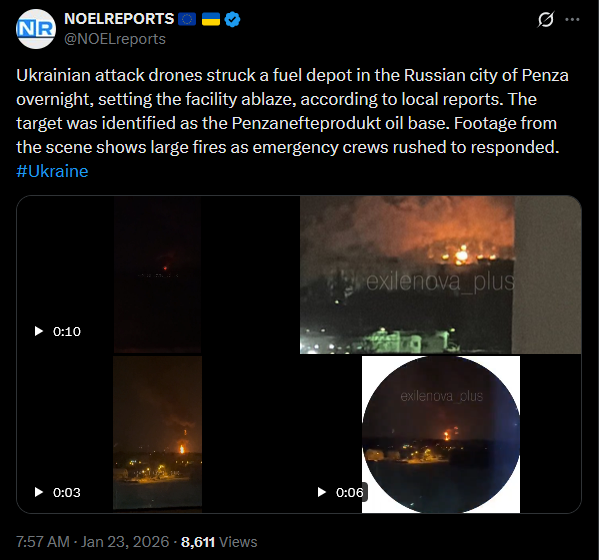Click the EU flag emoji in name

[187, 19]
